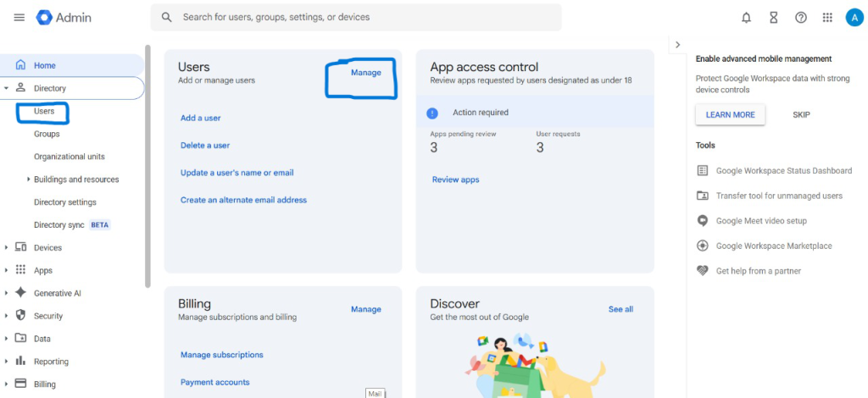The height and width of the screenshot is (398, 868).
Task: Click the Status Dashboard icon
Action: (x=703, y=170)
